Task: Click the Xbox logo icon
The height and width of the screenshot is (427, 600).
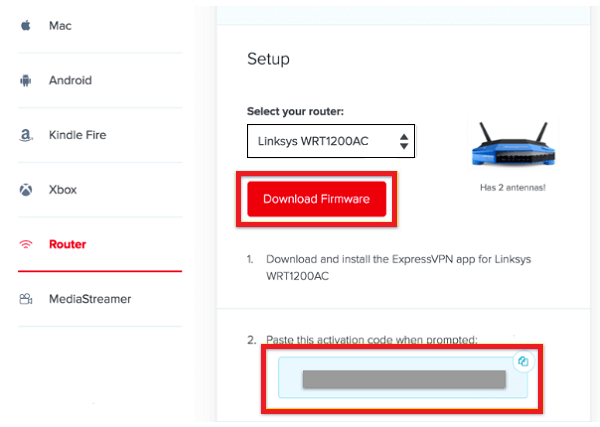Action: pyautogui.click(x=26, y=189)
